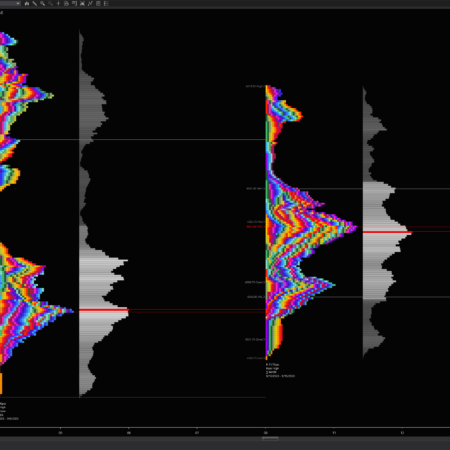Screen dimensions: 450x450
Task: Grab the horizontal scrollbar thumb at the bottom
Action: point(270,438)
